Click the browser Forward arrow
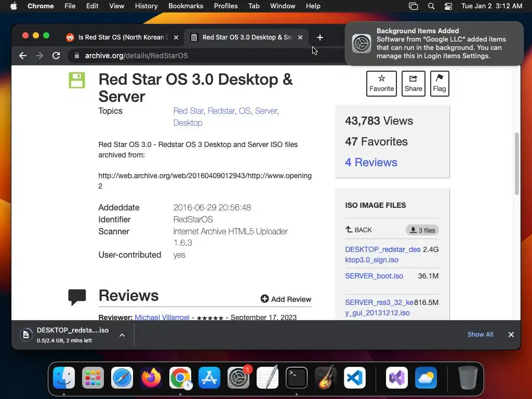This screenshot has height=399, width=532. pos(39,56)
